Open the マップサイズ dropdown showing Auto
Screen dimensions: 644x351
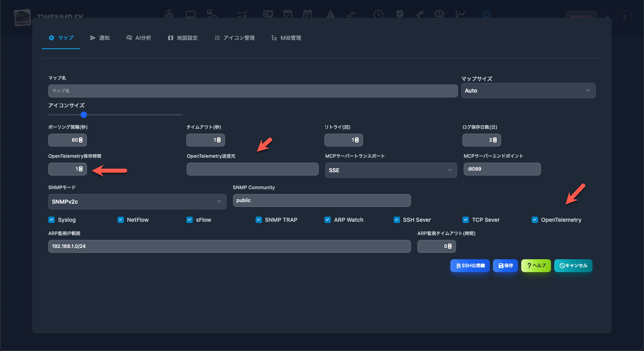pos(528,91)
